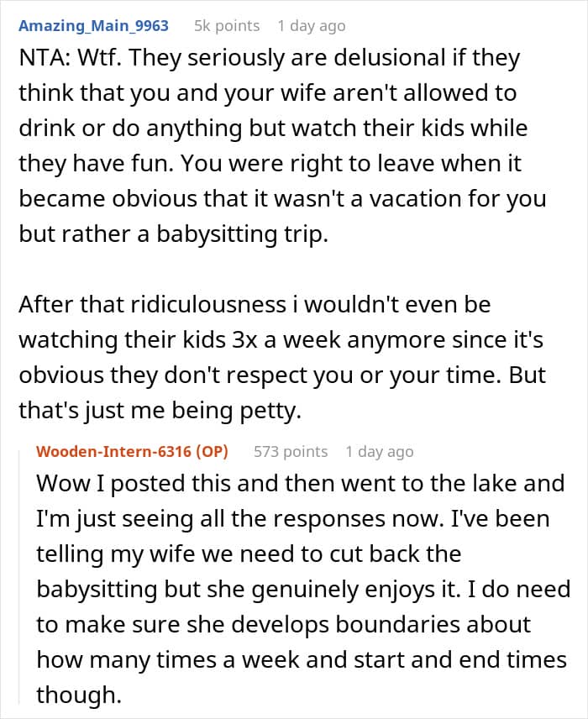Screen dimensions: 588x719
Task: Click the line starting 'became obvious that it wasn't'
Action: click(x=282, y=199)
